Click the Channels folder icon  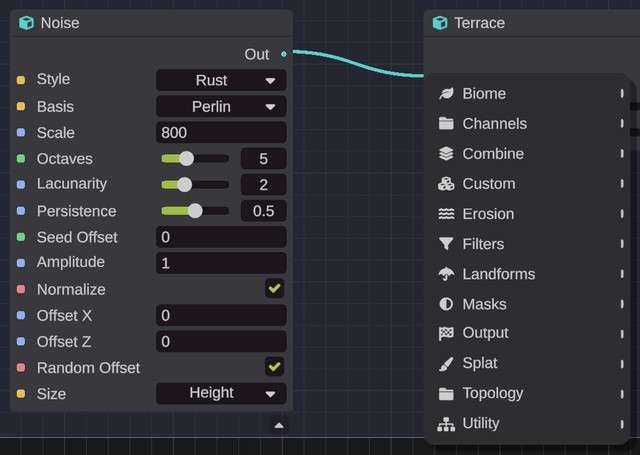tap(446, 123)
